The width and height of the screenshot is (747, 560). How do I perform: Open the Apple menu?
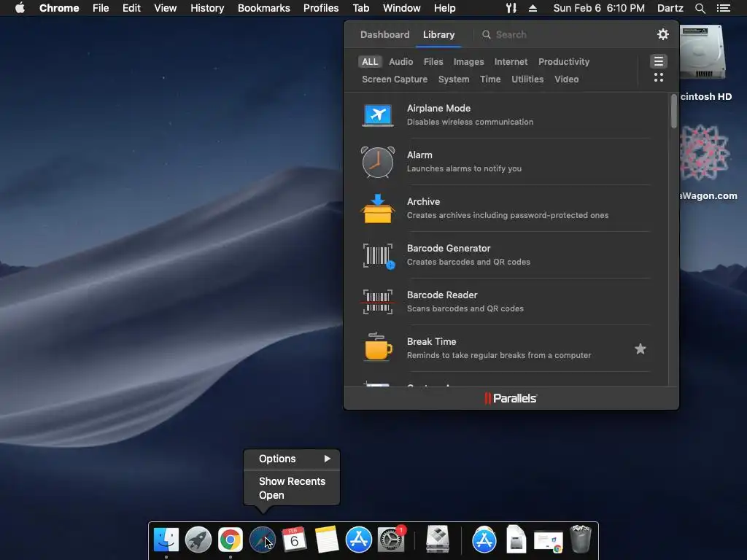tap(20, 8)
